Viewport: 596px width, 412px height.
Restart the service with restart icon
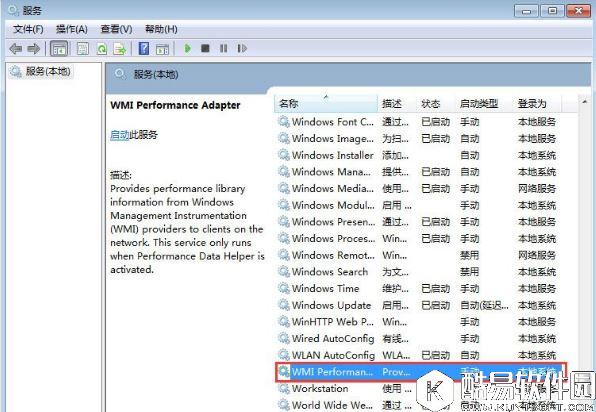point(242,48)
